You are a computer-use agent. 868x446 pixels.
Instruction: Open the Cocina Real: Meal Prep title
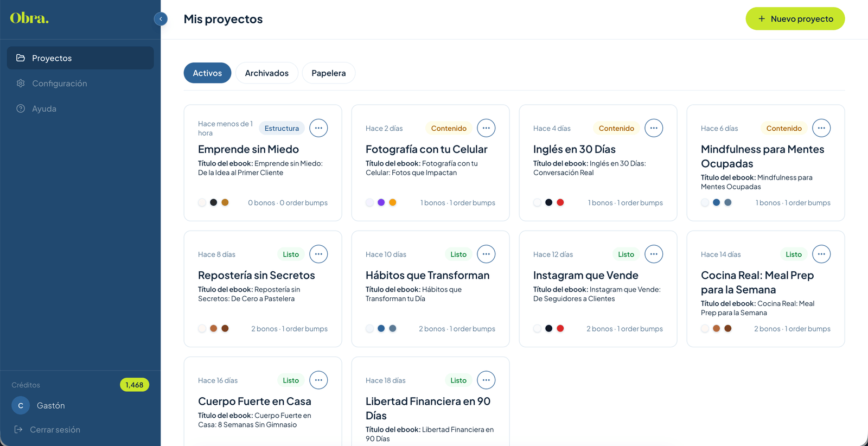[x=757, y=282]
